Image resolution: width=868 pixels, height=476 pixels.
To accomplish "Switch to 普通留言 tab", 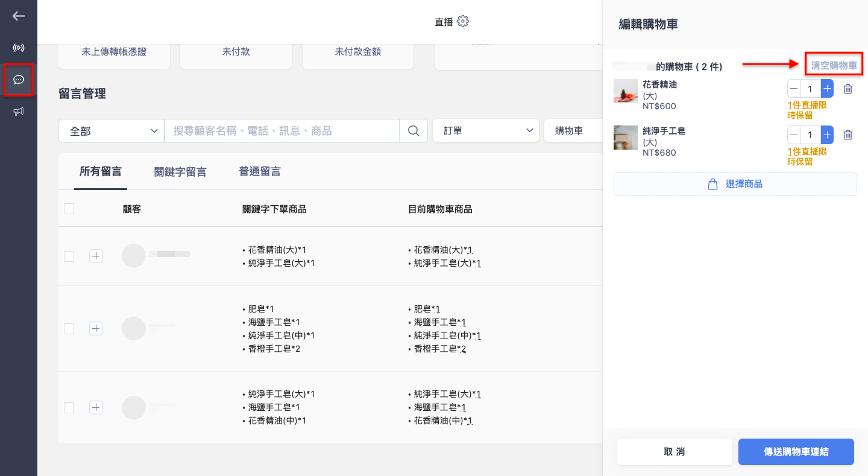I will coord(260,171).
